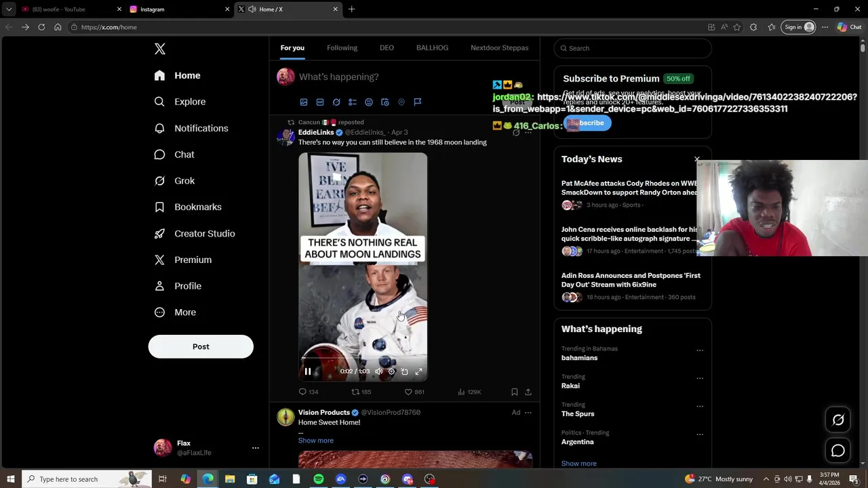Schedule the post with calendar icon
868x488 pixels.
(x=385, y=102)
